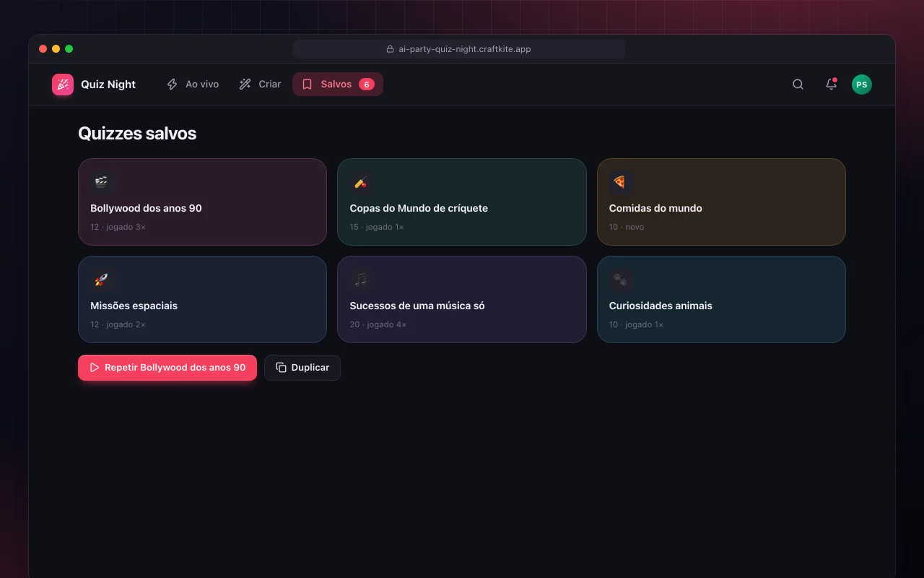Select the Curiosidades animais title

(661, 306)
